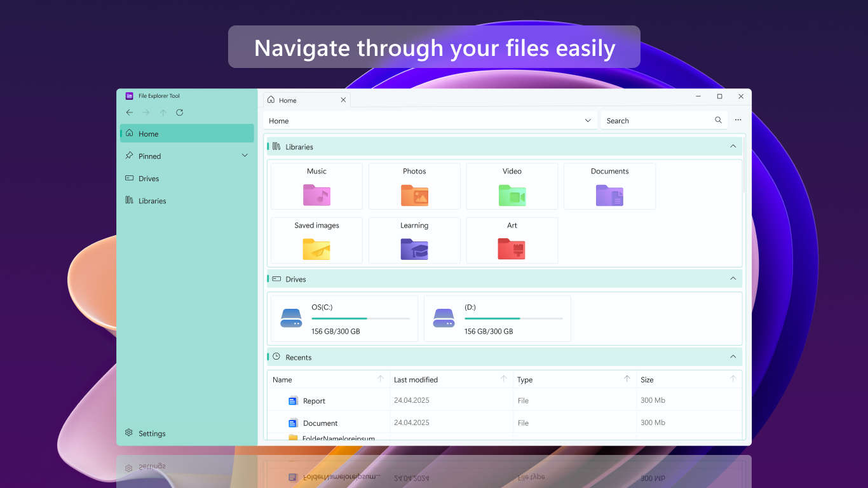
Task: Collapse the Recents section
Action: coord(733,356)
